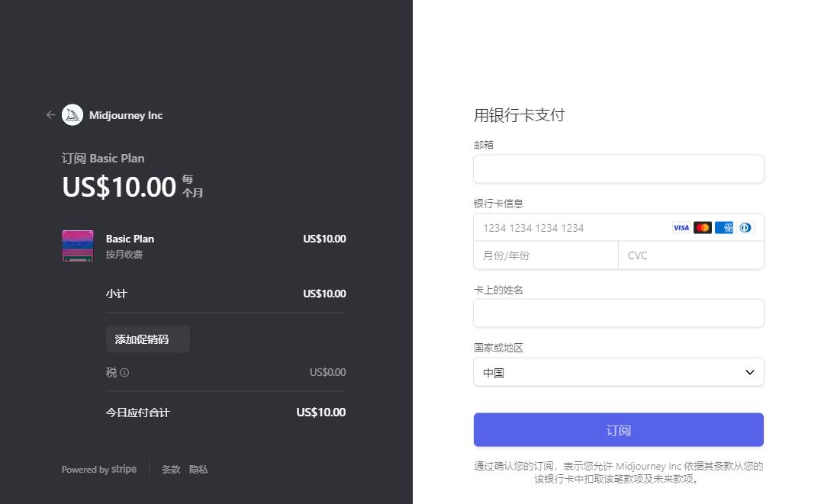Click the 用银行卡支付 heading
Screen dimensions: 837x504
519,115
